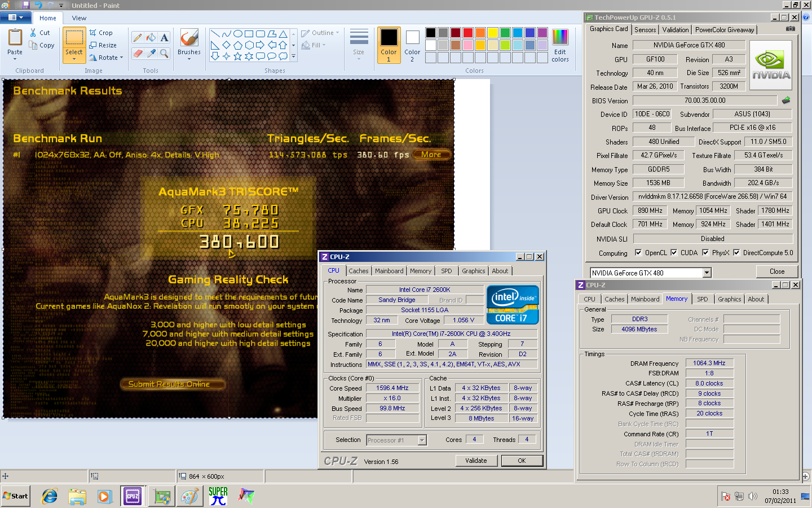Screen dimensions: 812x508
Task: Click the Crop tool
Action: [101, 33]
